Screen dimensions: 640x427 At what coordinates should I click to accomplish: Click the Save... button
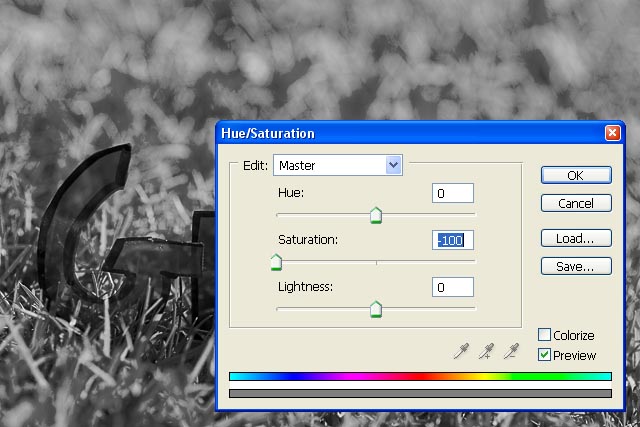click(x=576, y=267)
